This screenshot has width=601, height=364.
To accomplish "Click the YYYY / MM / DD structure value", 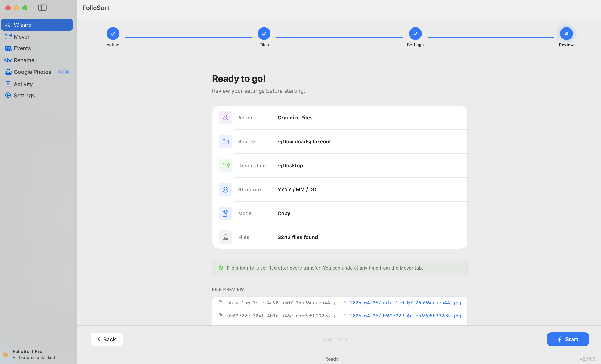I will [297, 189].
